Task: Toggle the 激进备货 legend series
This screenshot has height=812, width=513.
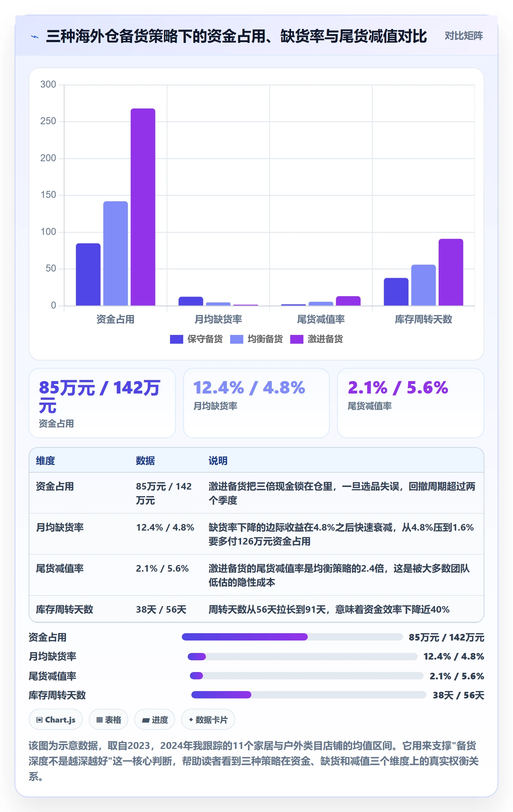Action: [x=317, y=339]
